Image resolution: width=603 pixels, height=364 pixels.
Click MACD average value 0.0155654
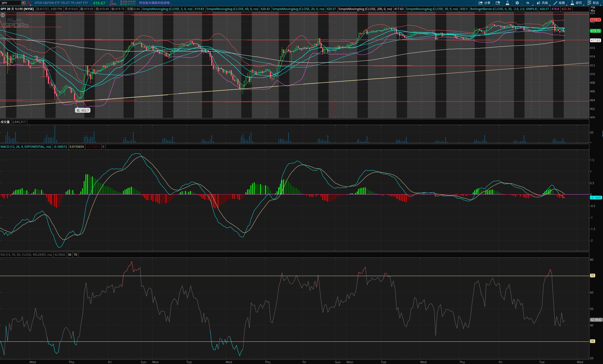pyautogui.click(x=77, y=147)
